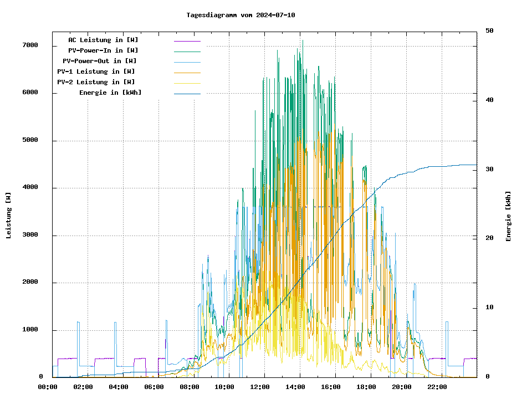Click the 12:00 time axis label
This screenshot has width=532, height=399.
pos(260,387)
